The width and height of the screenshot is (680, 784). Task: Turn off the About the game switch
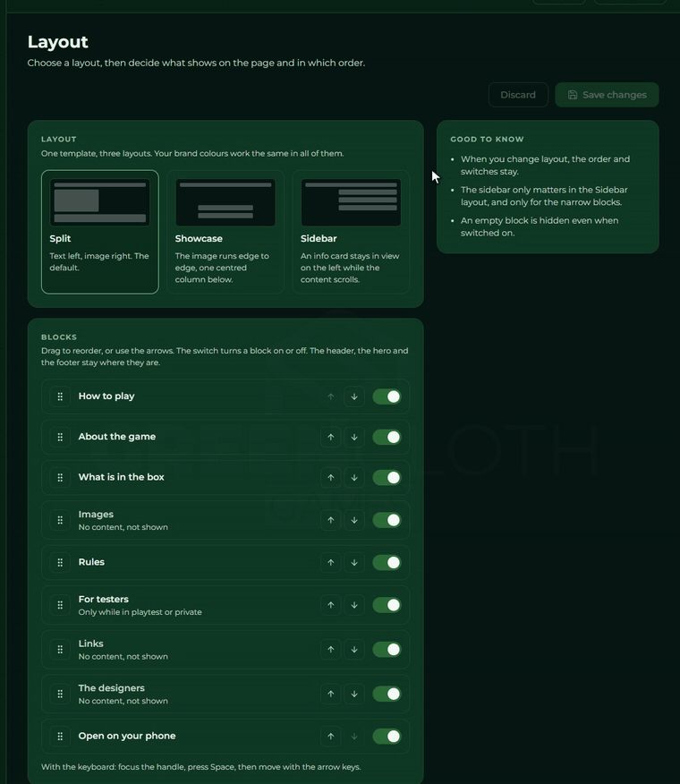click(387, 437)
